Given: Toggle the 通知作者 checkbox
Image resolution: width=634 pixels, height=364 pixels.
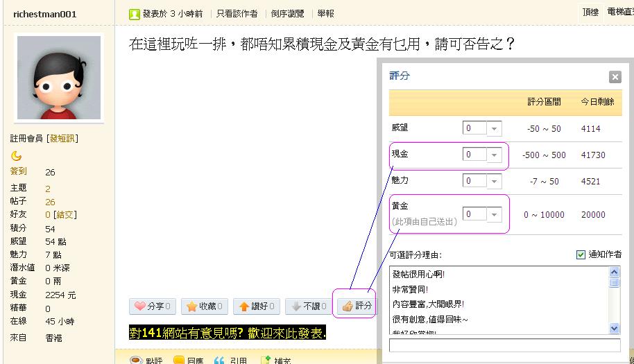Looking at the screenshot, I should 581,255.
